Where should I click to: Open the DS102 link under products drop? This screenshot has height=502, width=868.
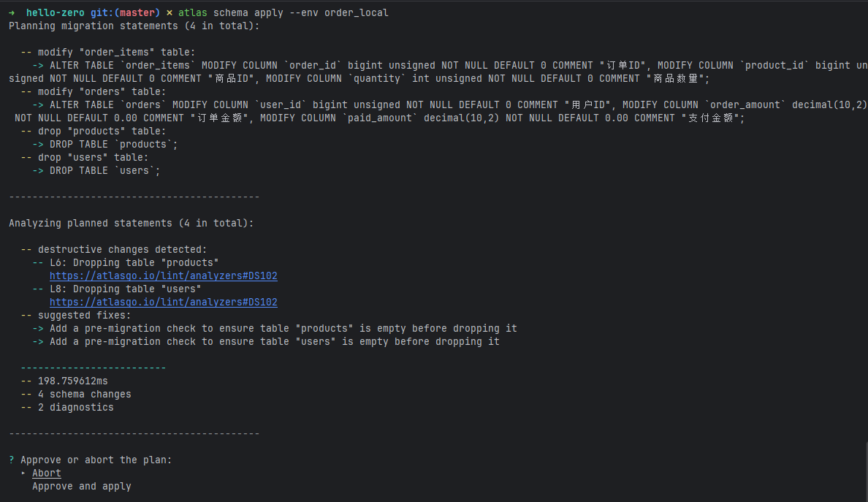[x=164, y=275]
